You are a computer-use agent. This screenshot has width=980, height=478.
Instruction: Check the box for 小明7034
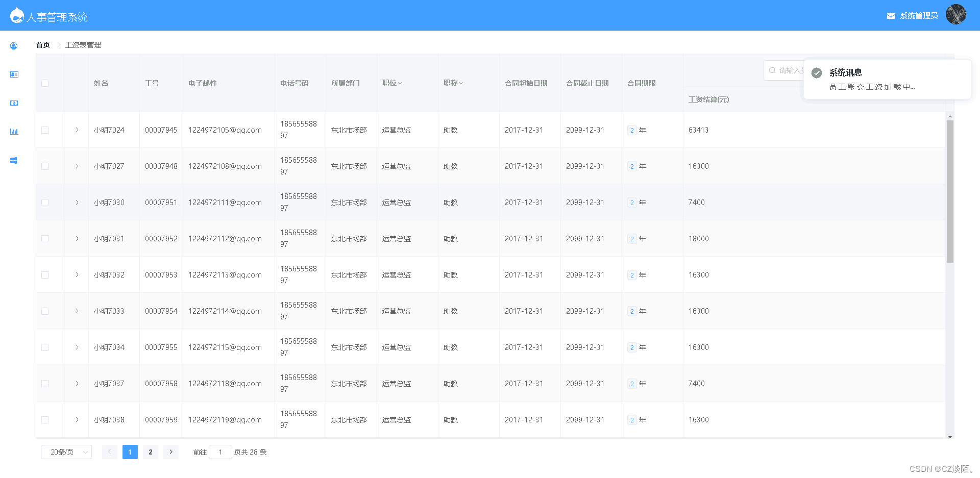point(45,347)
